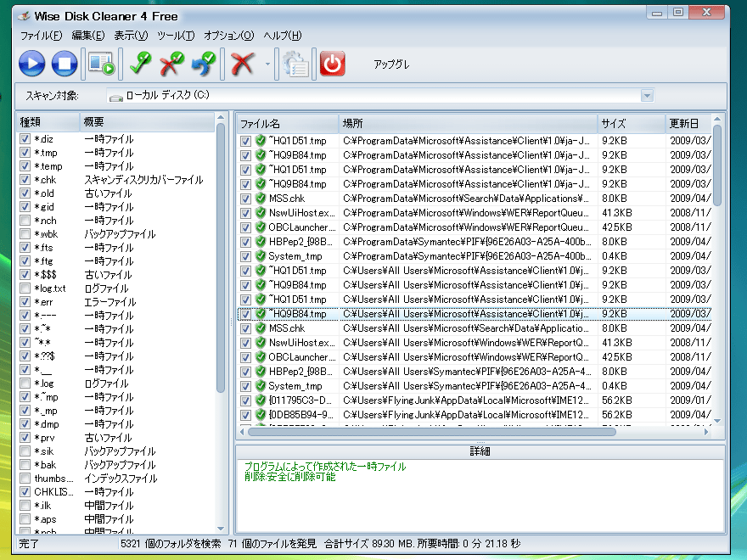747x560 pixels.
Task: Click shield icon of NswUiHost.ex in All Users
Action: coord(260,343)
